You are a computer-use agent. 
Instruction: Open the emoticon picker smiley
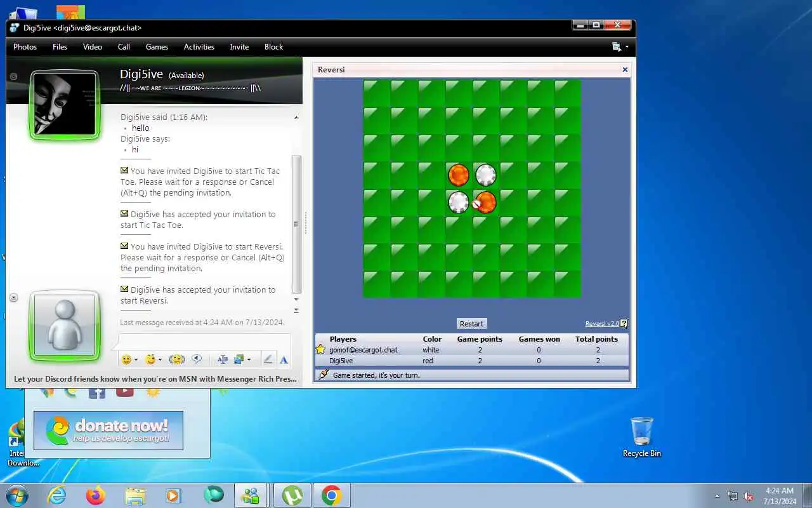click(126, 359)
